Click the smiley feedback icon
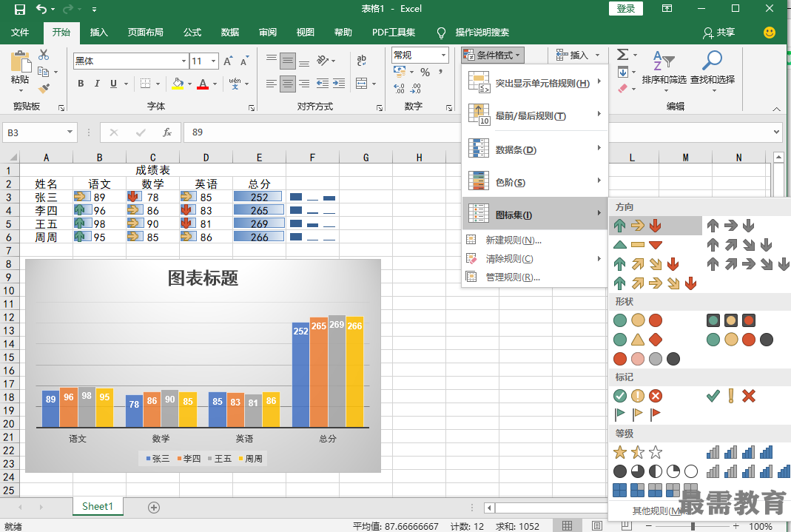This screenshot has height=532, width=791. tap(770, 33)
